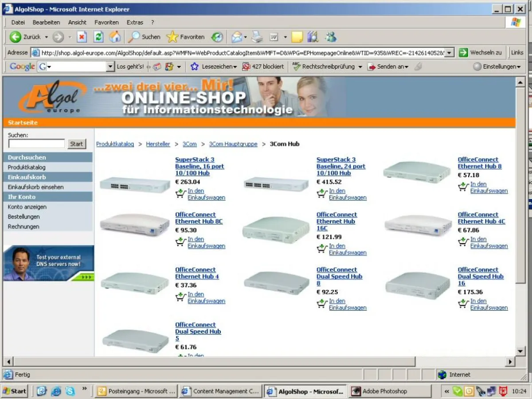Viewport: 532px width, 399px height.
Task: Open the mail icon in the toolbar
Action: [x=237, y=37]
